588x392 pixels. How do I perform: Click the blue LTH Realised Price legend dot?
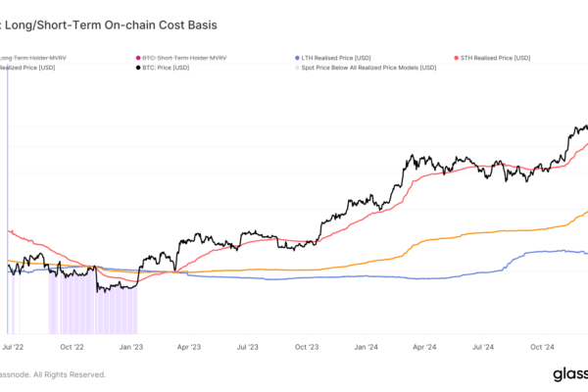point(297,58)
